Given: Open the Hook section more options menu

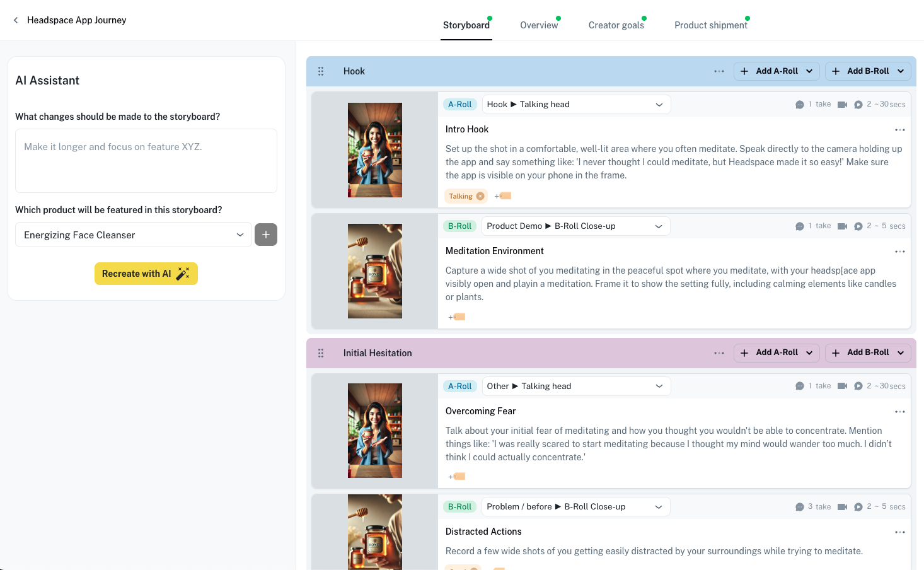Looking at the screenshot, I should [719, 71].
